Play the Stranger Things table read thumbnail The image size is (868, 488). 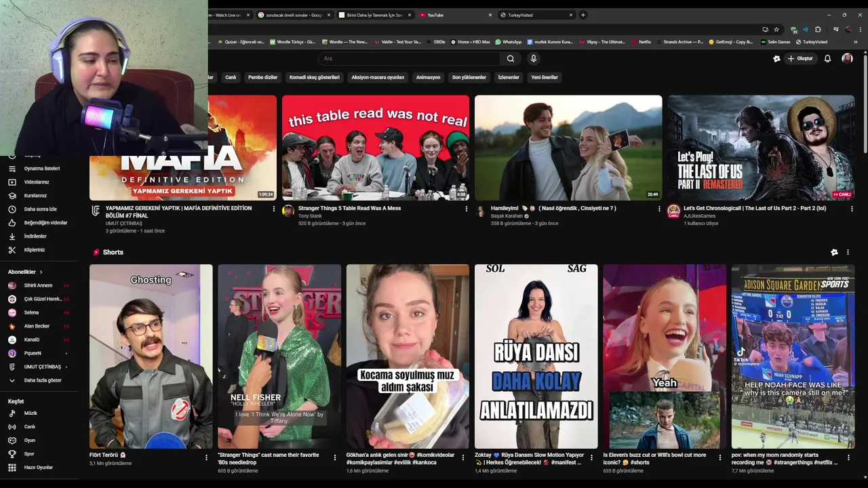[376, 148]
